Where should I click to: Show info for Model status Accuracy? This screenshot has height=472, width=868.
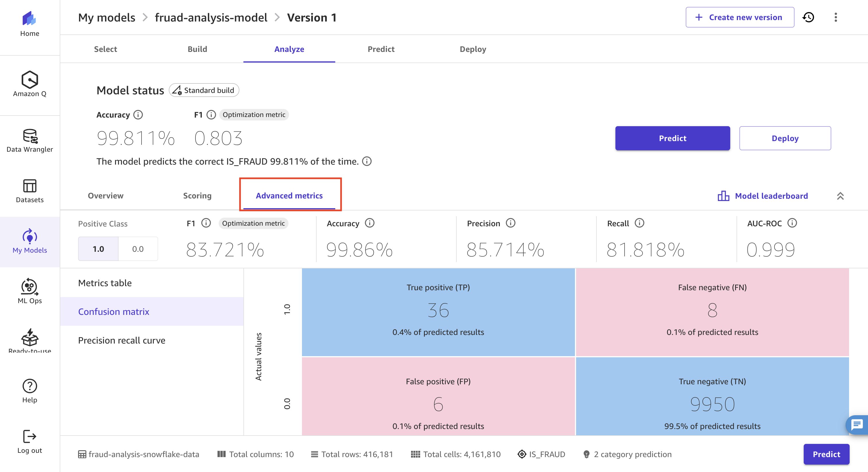(x=138, y=115)
